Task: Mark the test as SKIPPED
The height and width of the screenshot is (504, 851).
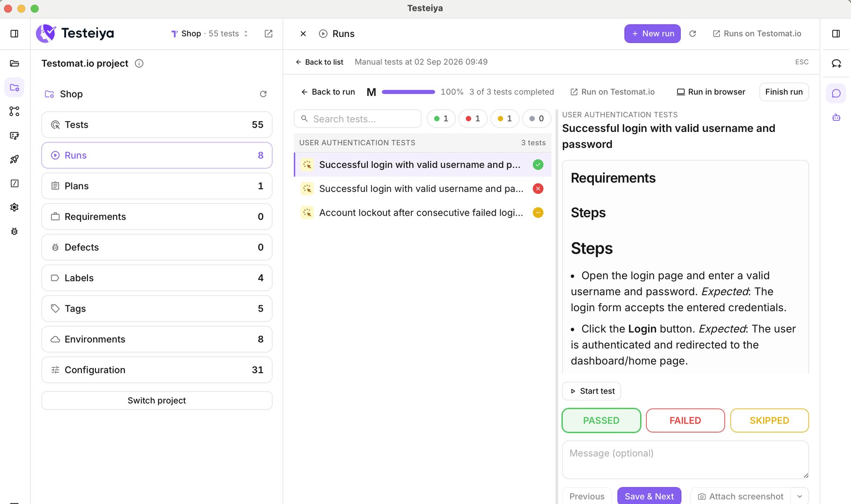Action: (x=769, y=420)
